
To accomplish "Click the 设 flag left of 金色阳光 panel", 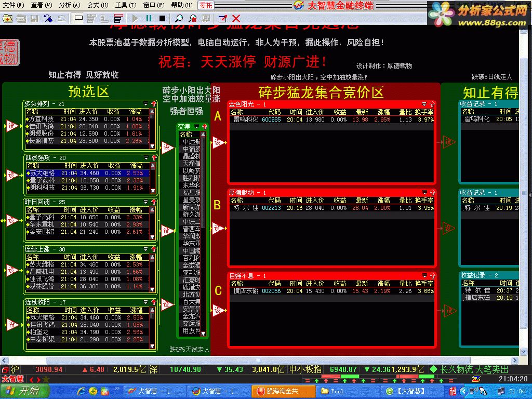I will click(x=219, y=142).
